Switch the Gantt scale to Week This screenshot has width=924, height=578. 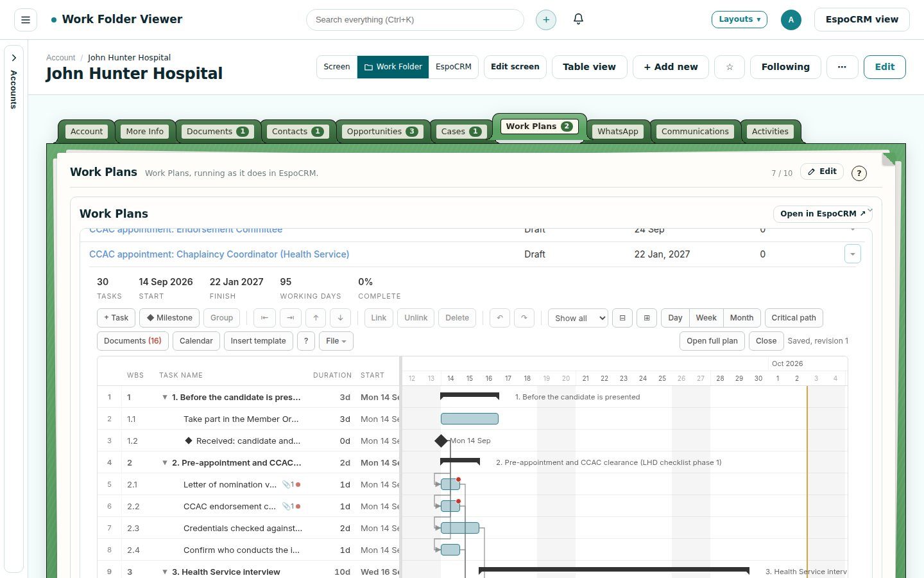706,318
